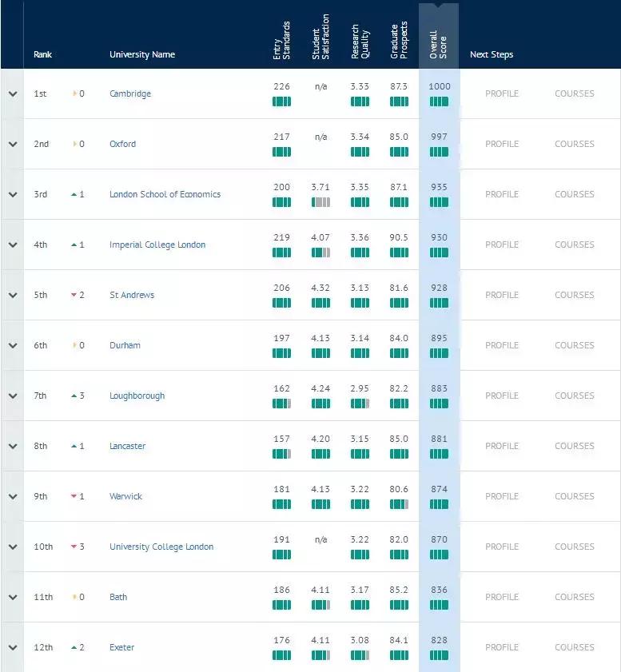View Oxford PROFILE
The width and height of the screenshot is (621, 672).
tap(502, 144)
